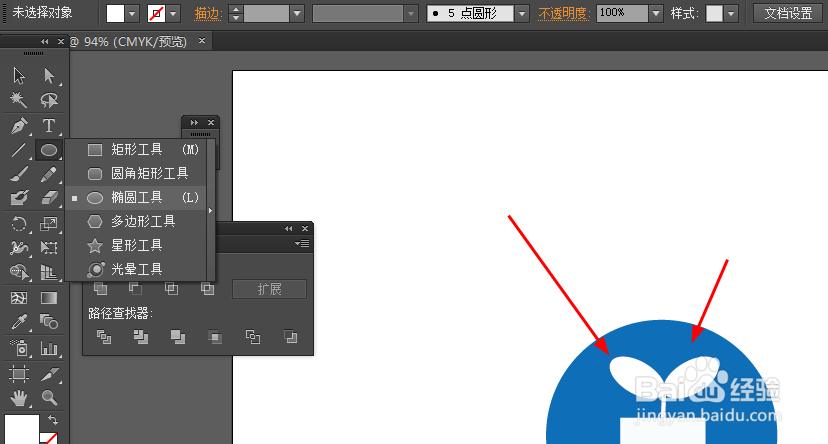Select the Pencil tool
Image resolution: width=828 pixels, height=444 pixels.
tap(49, 174)
